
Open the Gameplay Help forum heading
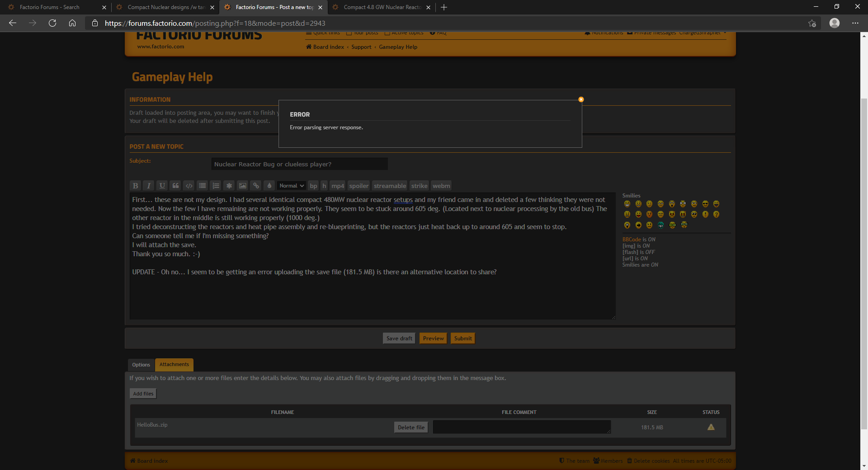click(x=172, y=77)
